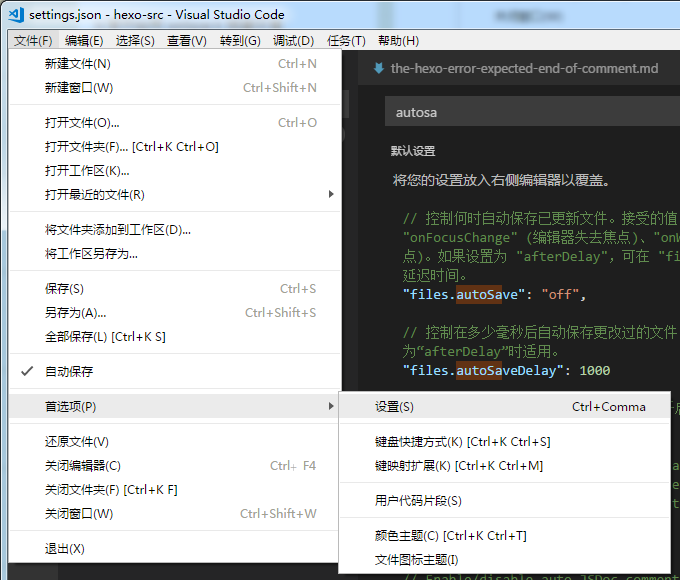Click markdown file icon on the-hexo-error tab
681x580 pixels.
click(x=379, y=68)
